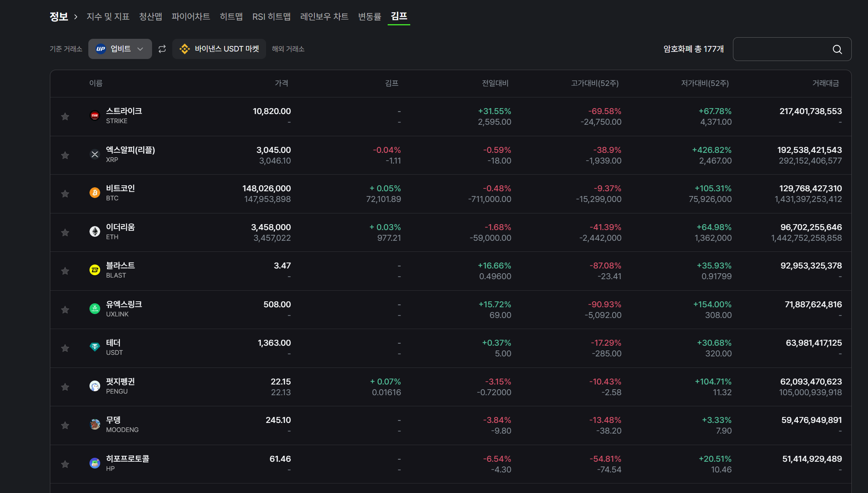Switch to 레인보우 차트 tab
Viewport: 868px width, 493px height.
(324, 17)
